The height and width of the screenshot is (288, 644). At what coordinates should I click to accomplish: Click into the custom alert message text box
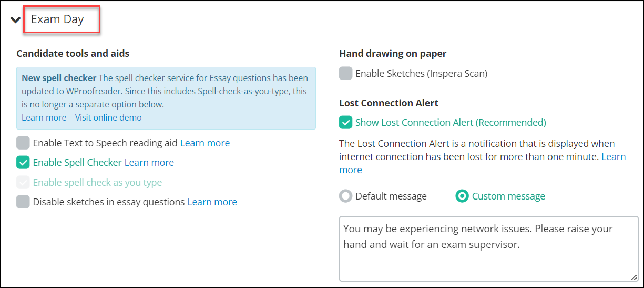click(x=489, y=249)
